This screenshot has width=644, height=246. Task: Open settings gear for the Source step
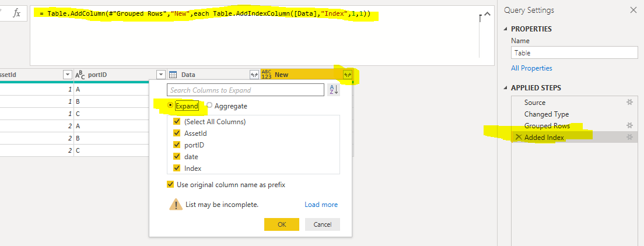(x=629, y=102)
